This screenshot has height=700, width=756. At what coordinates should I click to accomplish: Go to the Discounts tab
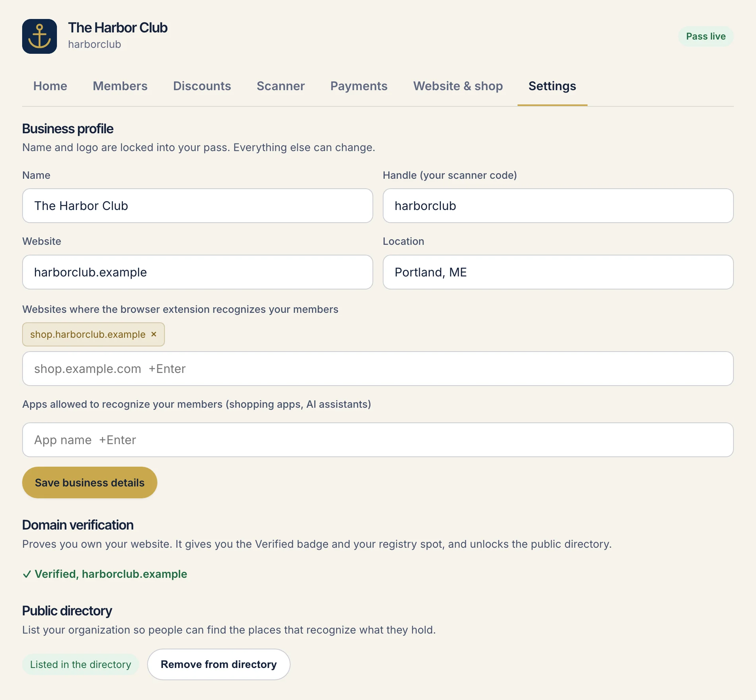(202, 86)
